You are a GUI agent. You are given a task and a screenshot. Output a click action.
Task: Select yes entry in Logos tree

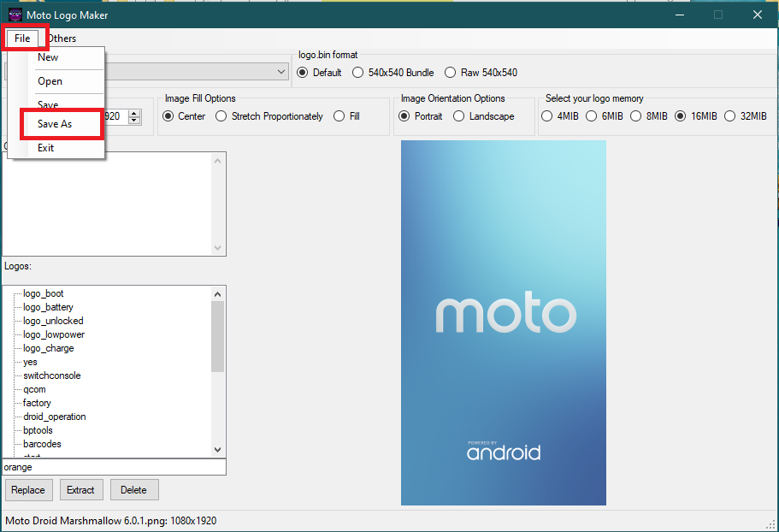tap(30, 362)
